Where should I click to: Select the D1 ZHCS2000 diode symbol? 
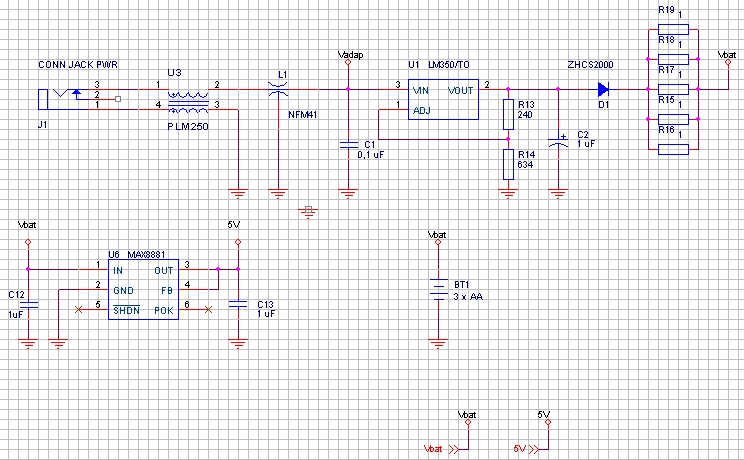604,89
